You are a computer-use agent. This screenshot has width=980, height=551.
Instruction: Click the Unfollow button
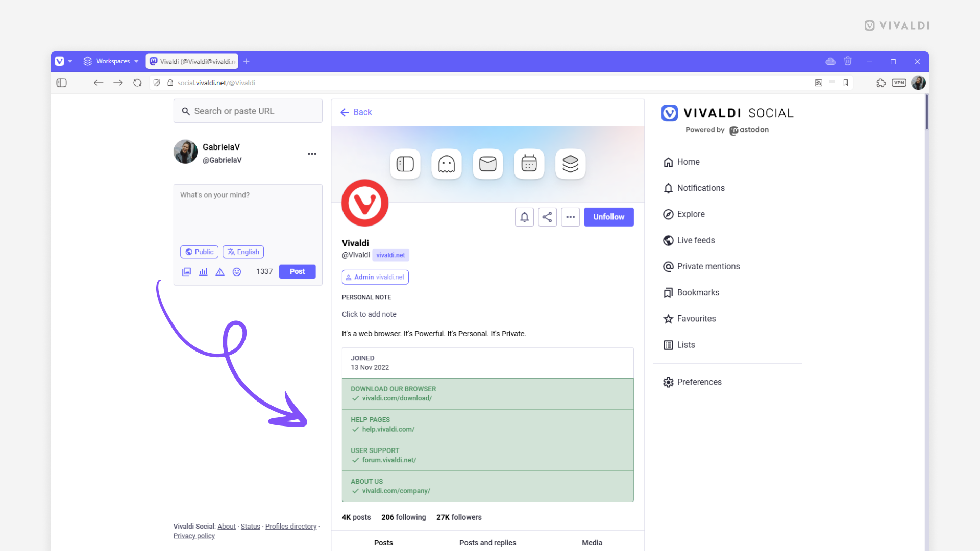(x=608, y=217)
